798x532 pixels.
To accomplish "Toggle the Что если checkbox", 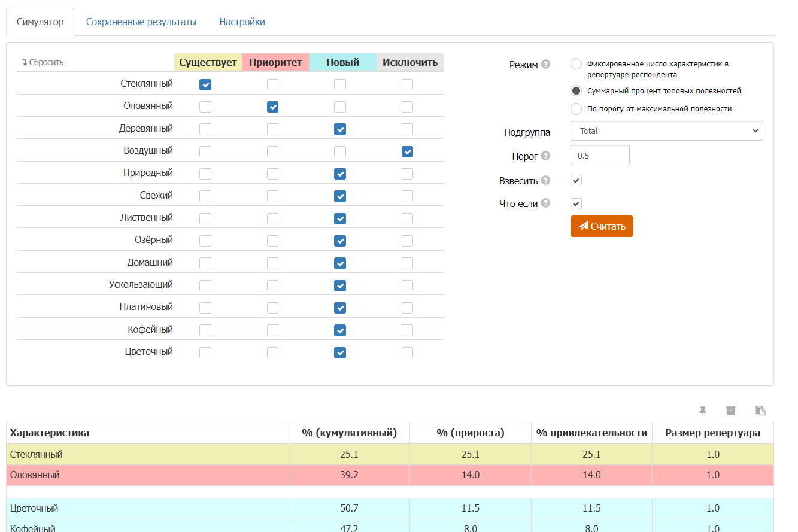I will pyautogui.click(x=576, y=203).
